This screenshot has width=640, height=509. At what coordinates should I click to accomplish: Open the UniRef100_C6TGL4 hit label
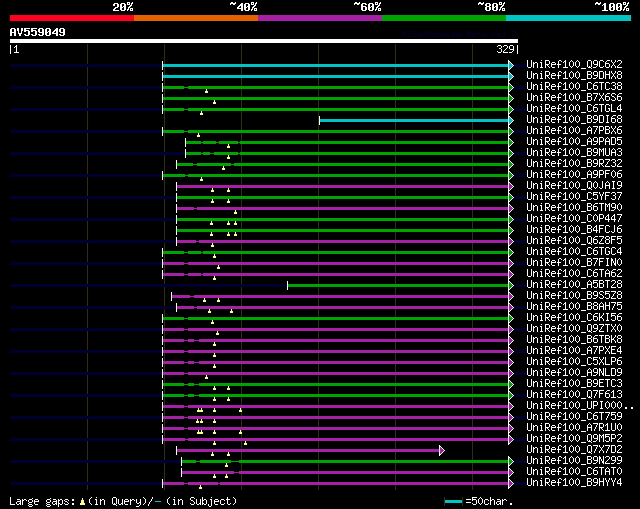pyautogui.click(x=574, y=109)
